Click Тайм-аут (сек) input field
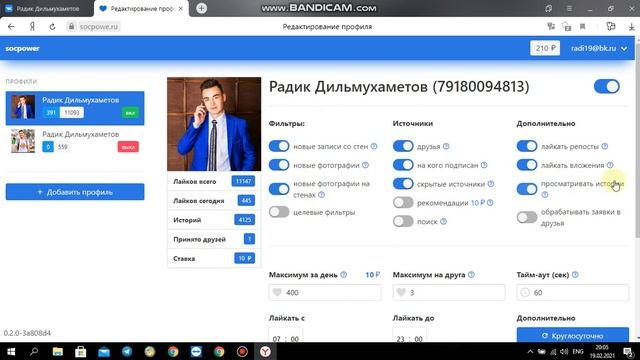 (x=573, y=292)
